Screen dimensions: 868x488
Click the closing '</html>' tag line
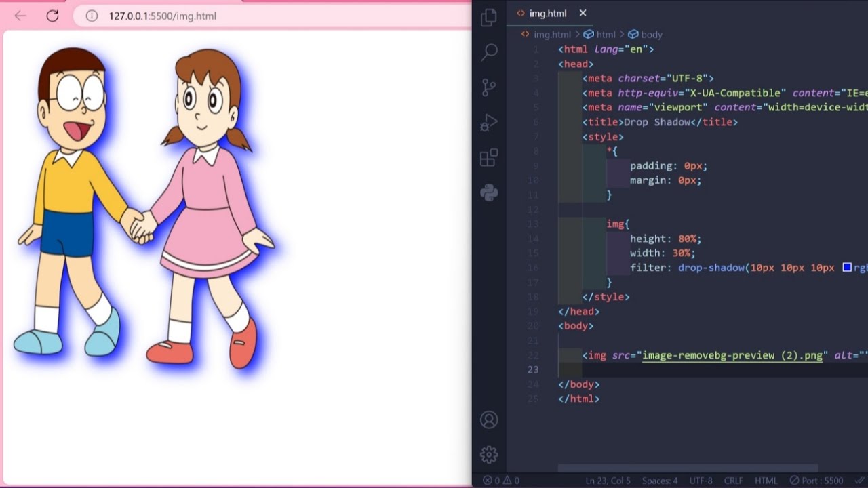pyautogui.click(x=578, y=399)
